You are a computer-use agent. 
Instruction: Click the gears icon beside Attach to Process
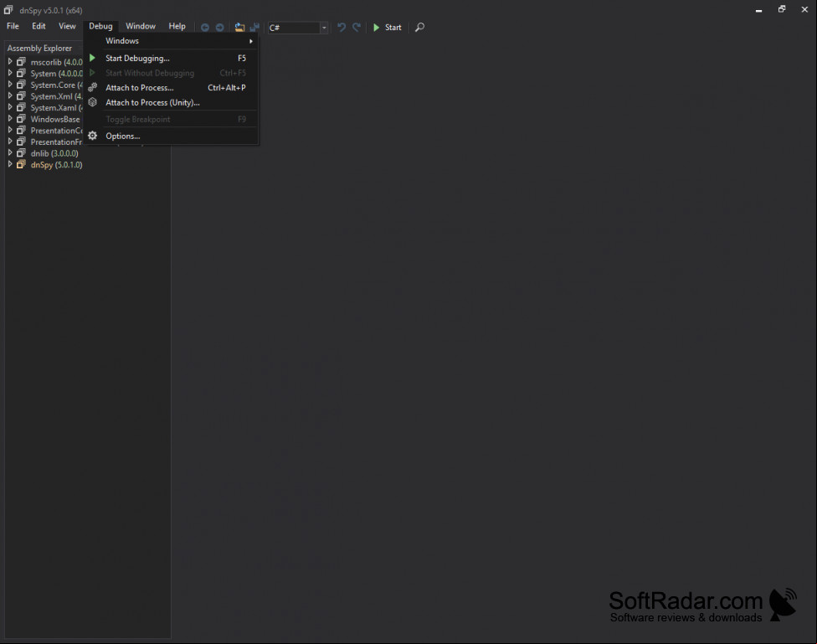point(93,87)
